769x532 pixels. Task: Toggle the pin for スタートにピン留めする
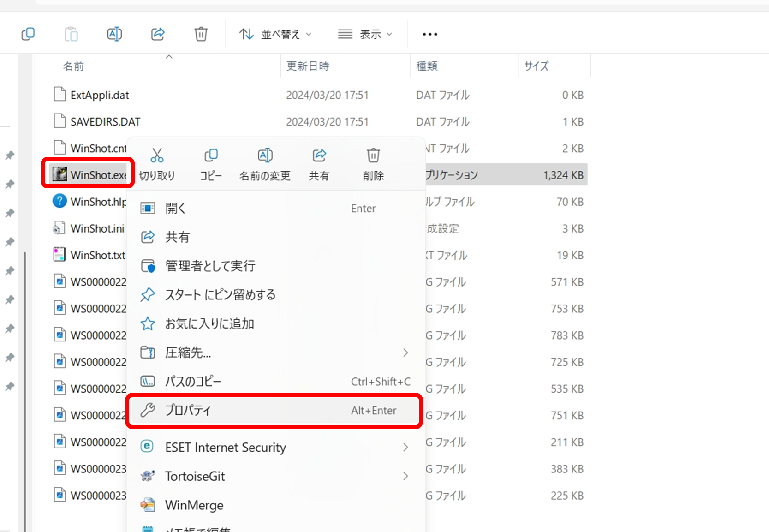point(148,294)
